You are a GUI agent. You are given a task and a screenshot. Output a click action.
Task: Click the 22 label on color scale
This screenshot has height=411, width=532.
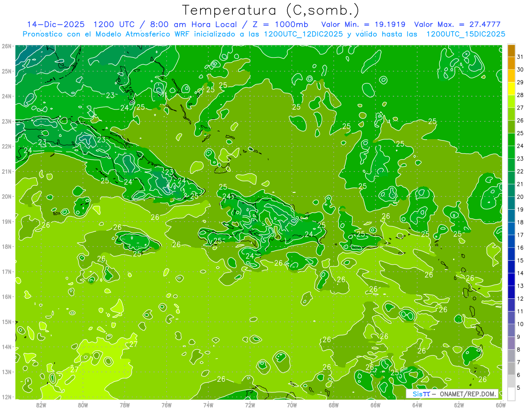pos(520,171)
